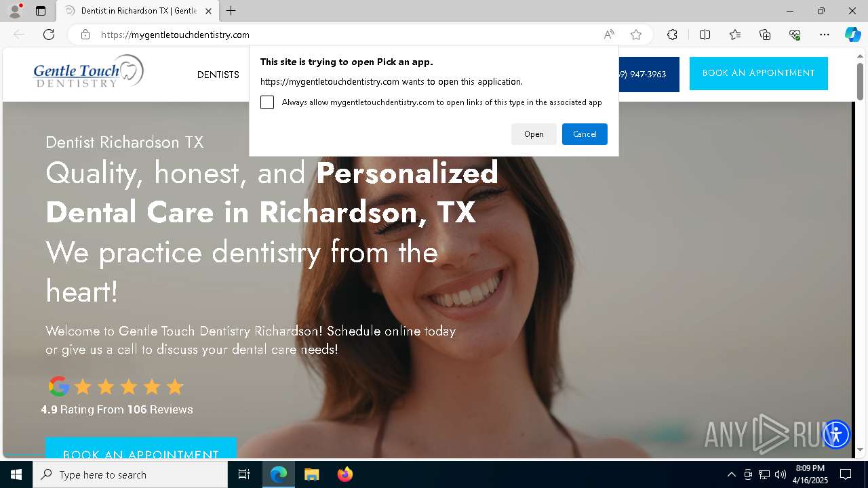Click the network tray icon

(764, 474)
